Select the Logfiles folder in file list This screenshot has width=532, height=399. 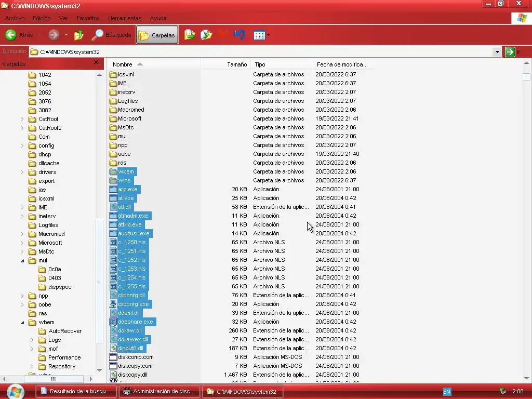128,101
